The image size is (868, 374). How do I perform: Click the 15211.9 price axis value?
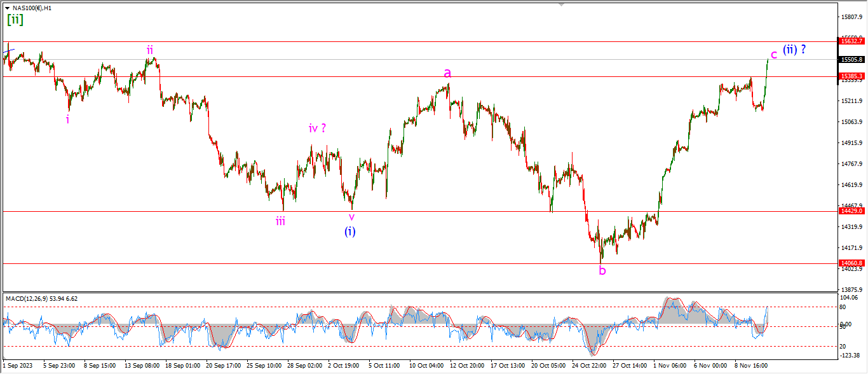(x=851, y=100)
